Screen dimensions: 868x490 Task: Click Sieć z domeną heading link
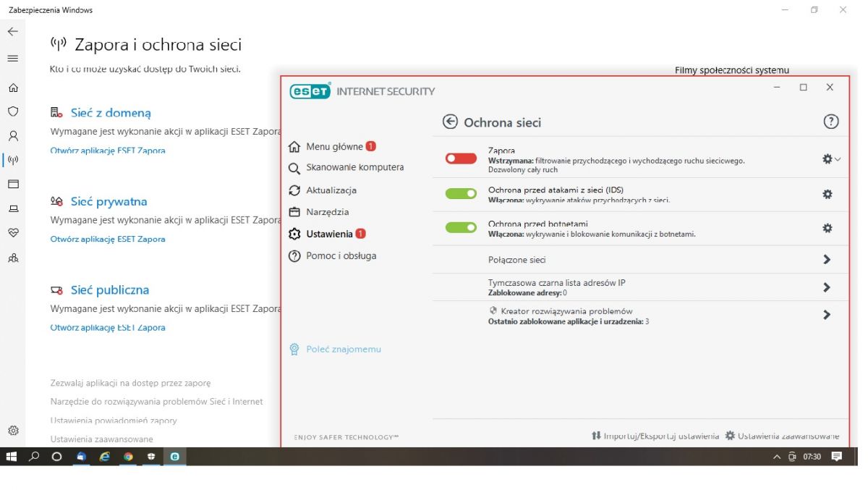(111, 113)
